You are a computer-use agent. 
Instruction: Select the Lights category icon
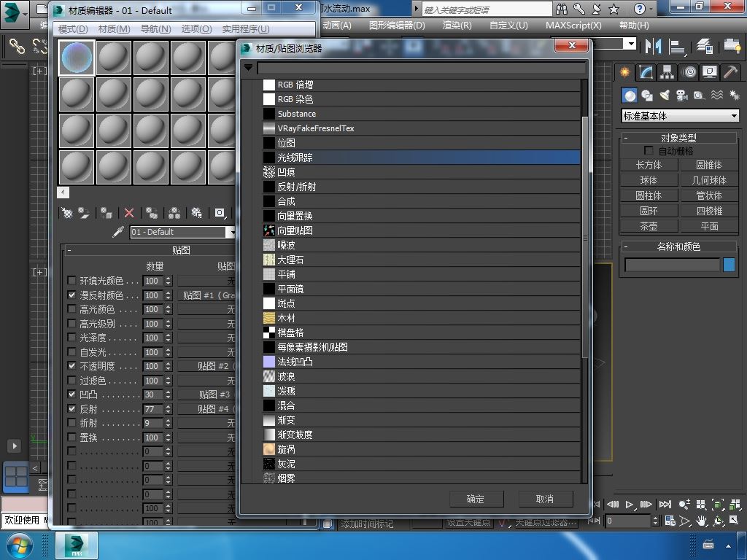tap(665, 96)
